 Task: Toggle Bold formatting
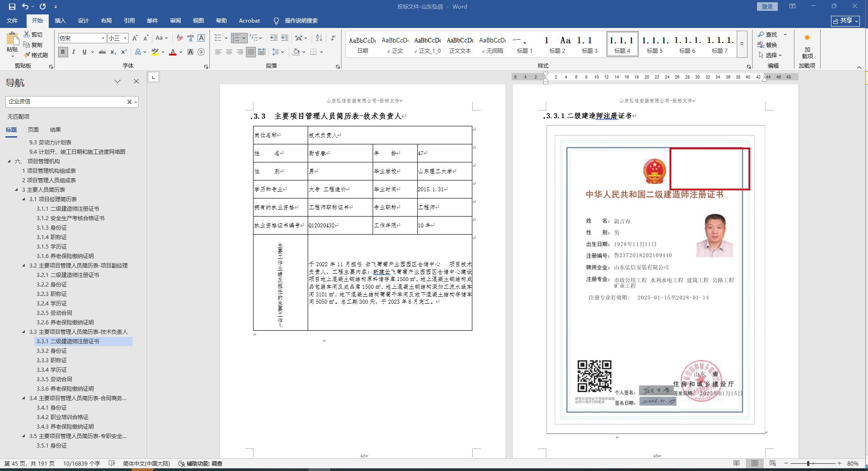63,52
